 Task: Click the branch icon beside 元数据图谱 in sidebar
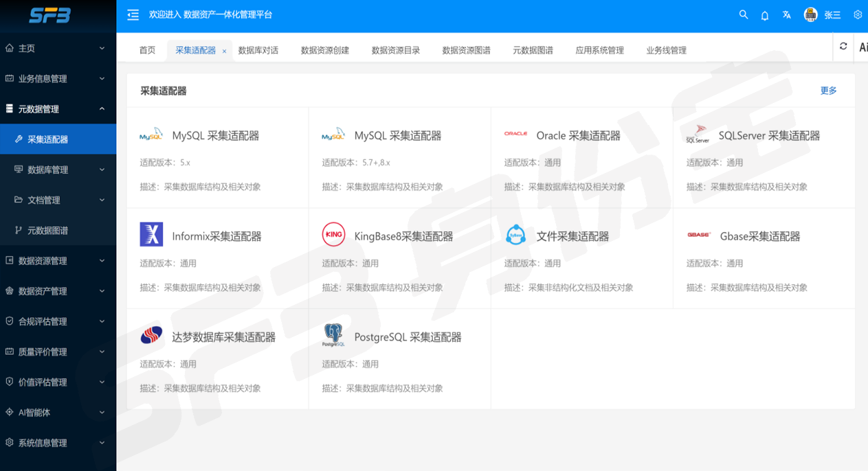click(x=19, y=230)
